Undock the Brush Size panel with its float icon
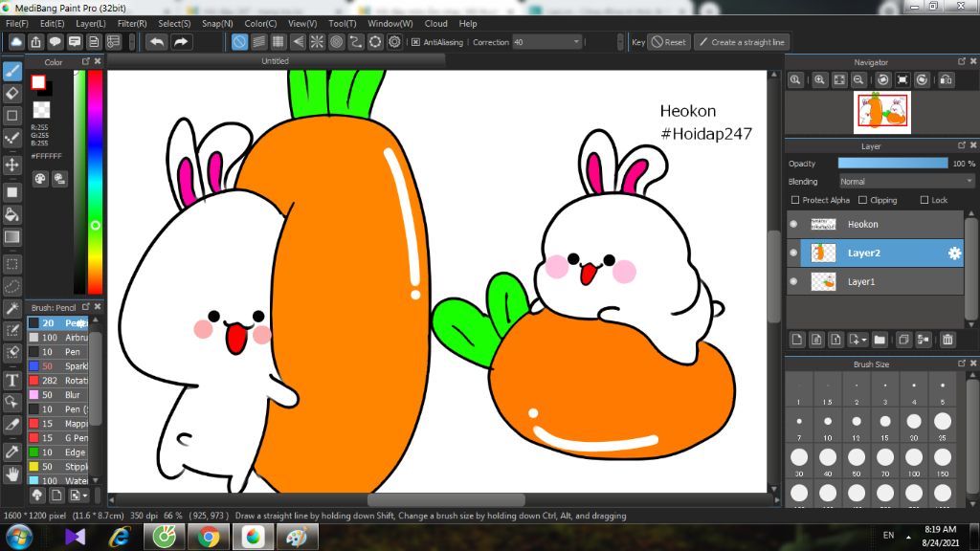980x551 pixels. (x=961, y=363)
